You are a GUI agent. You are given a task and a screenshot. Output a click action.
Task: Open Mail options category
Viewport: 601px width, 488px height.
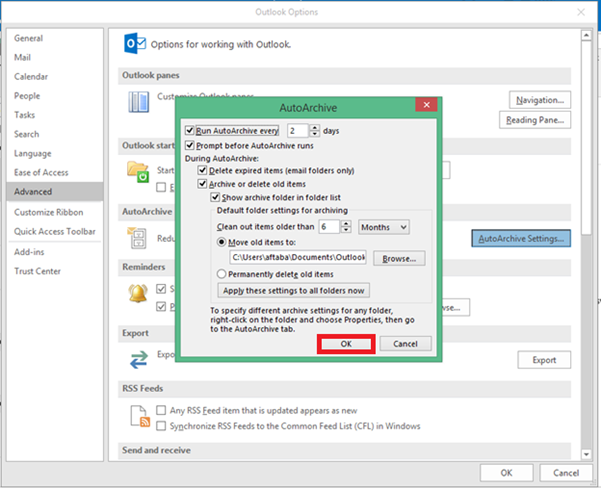[54, 58]
